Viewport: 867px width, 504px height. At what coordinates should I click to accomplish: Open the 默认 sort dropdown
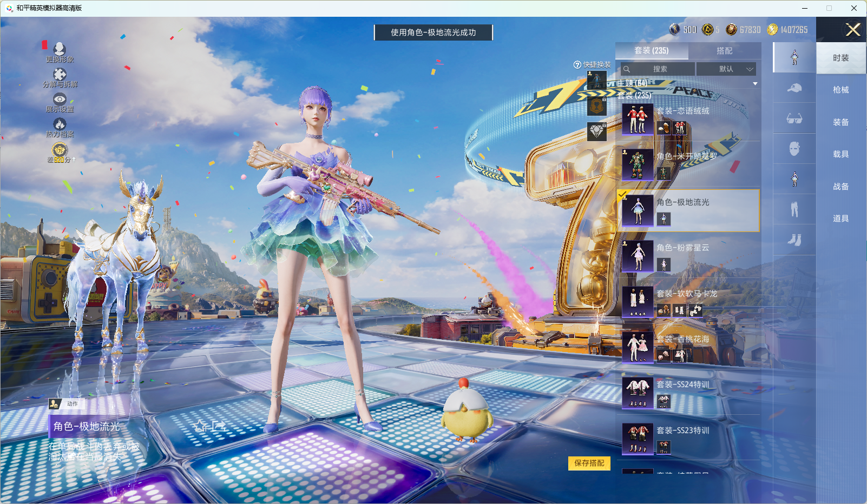tap(726, 69)
